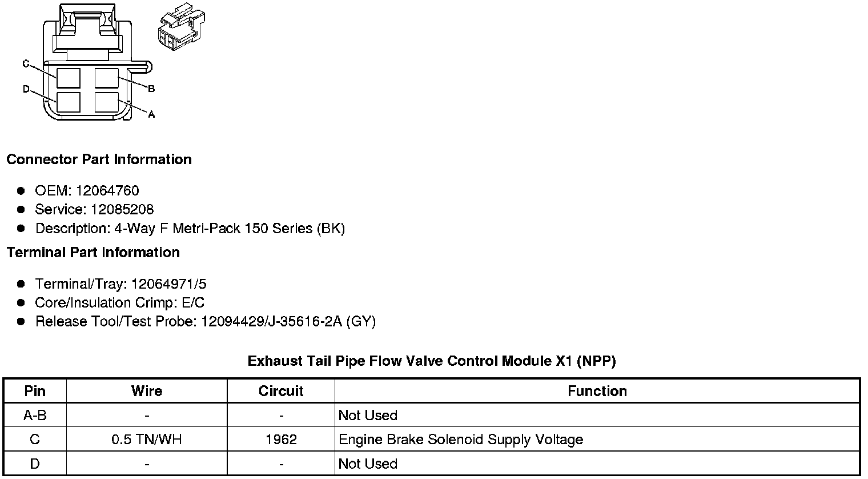Click the 4-Way F Metri-Pack description line
868x479 pixels.
190,229
